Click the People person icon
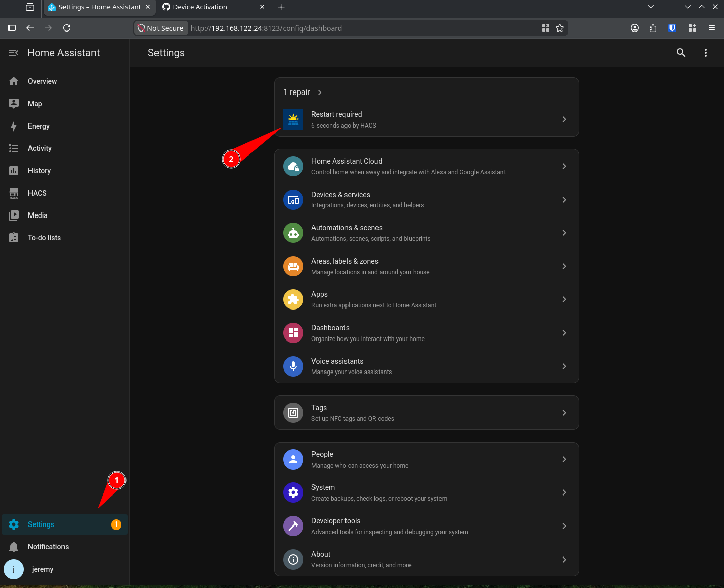This screenshot has width=724, height=588. pos(293,459)
